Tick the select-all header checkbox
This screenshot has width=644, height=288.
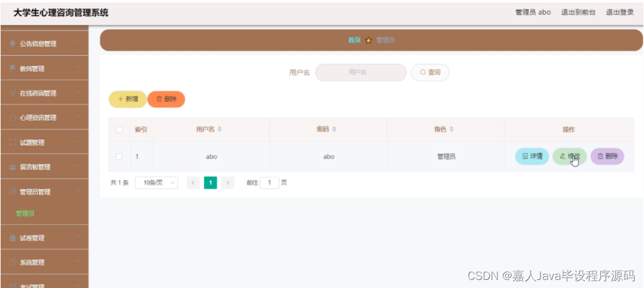(120, 130)
